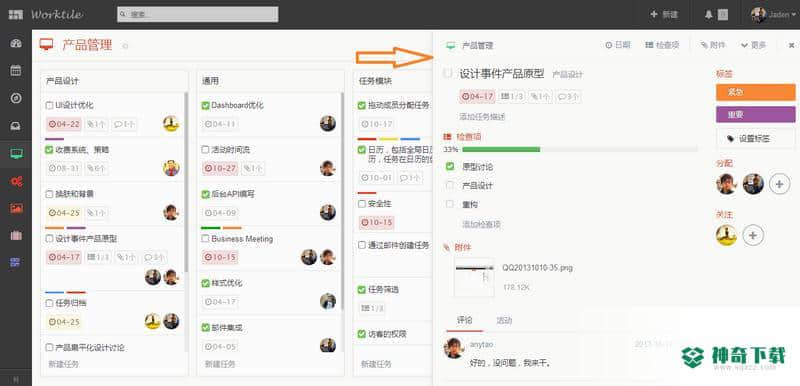Switch to the 评论 tab
Viewport: 800px width, 386px height.
[x=464, y=321]
